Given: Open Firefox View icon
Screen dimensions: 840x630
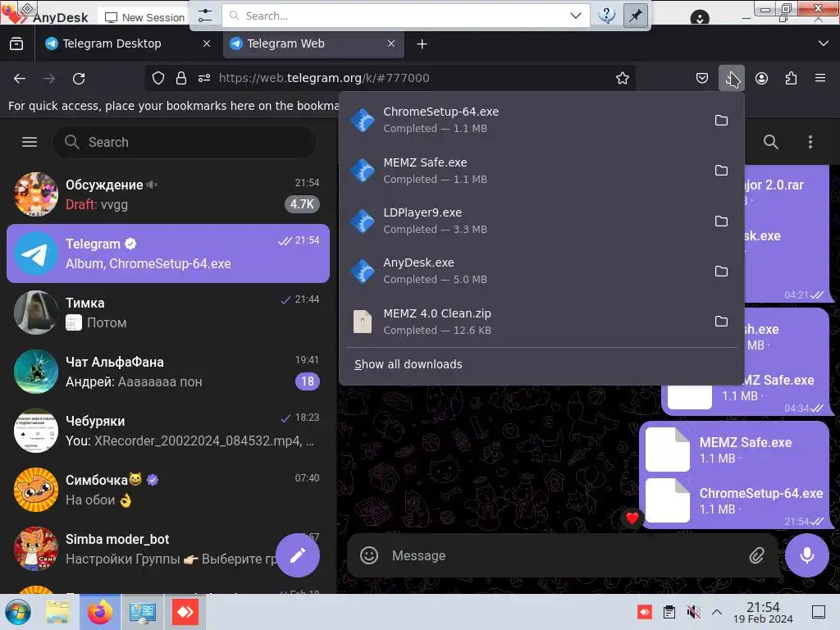Looking at the screenshot, I should (16, 43).
